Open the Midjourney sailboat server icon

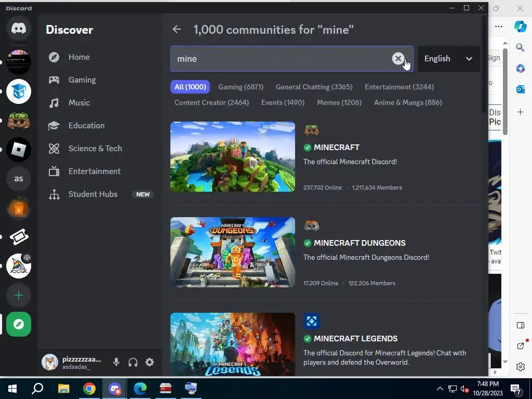click(x=19, y=267)
